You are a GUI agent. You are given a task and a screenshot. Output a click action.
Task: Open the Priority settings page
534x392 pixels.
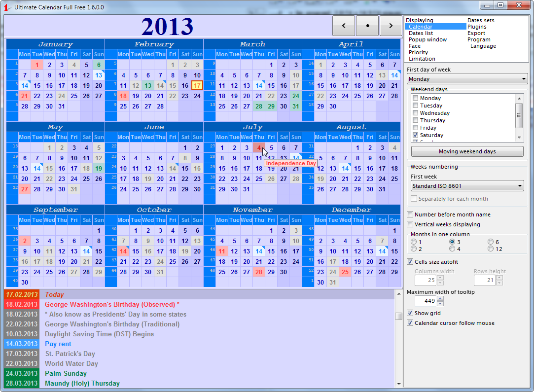click(418, 52)
